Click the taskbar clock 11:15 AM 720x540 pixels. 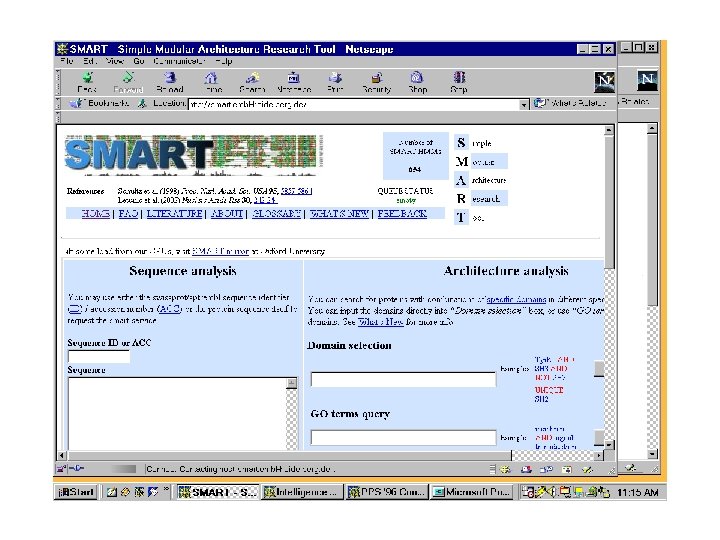(637, 492)
